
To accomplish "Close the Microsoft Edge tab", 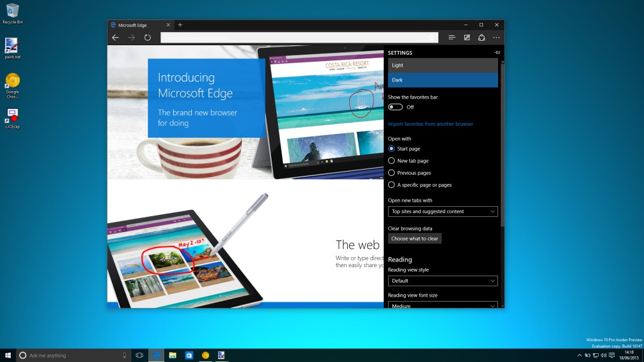I will click(168, 25).
